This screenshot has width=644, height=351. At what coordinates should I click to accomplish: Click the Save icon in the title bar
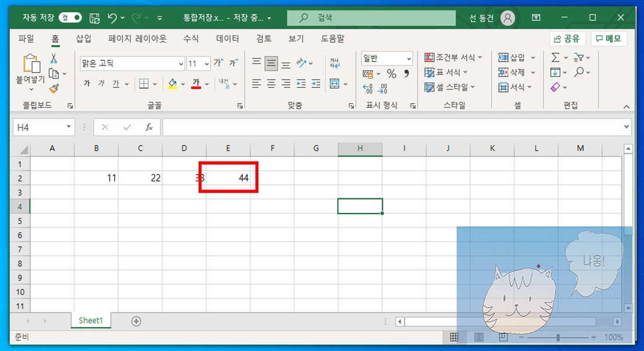click(x=95, y=18)
